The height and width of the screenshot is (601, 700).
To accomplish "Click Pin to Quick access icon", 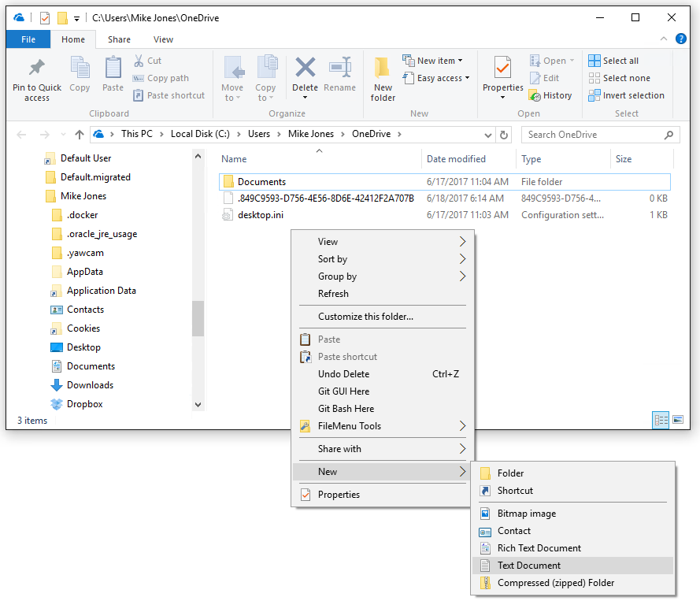I will pos(36,68).
